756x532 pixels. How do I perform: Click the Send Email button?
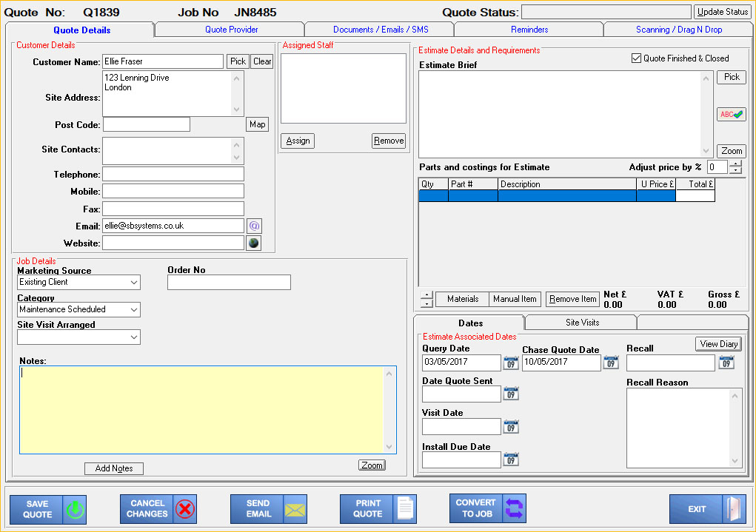click(269, 509)
